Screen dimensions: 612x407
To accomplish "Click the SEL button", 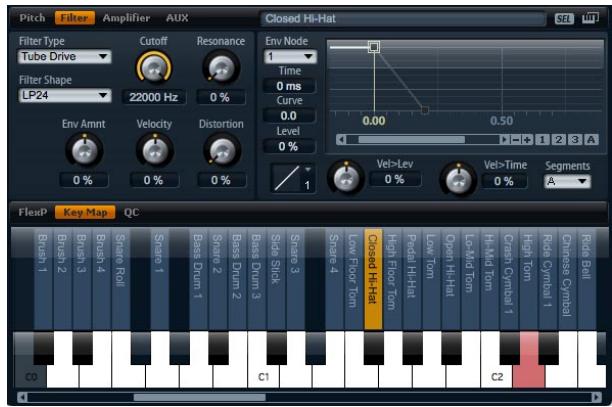I will pyautogui.click(x=564, y=19).
